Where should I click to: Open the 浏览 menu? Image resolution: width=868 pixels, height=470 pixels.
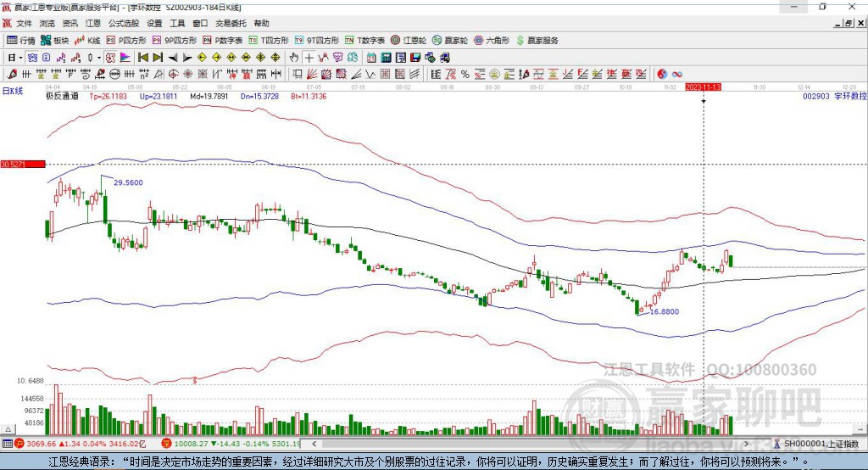coord(47,23)
